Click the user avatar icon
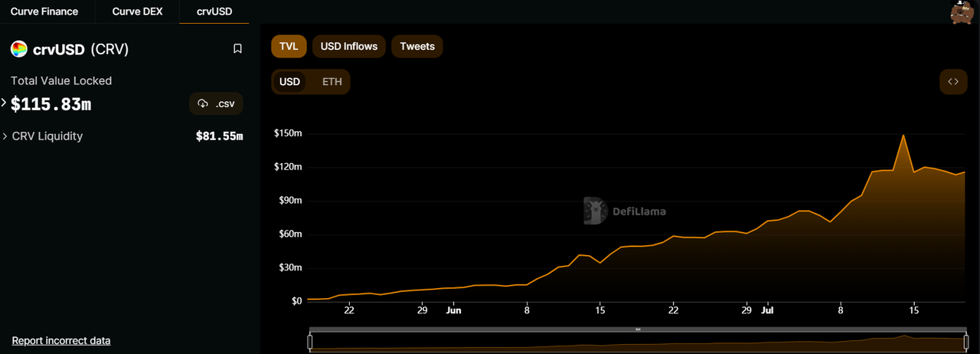The image size is (980, 354). [x=962, y=12]
